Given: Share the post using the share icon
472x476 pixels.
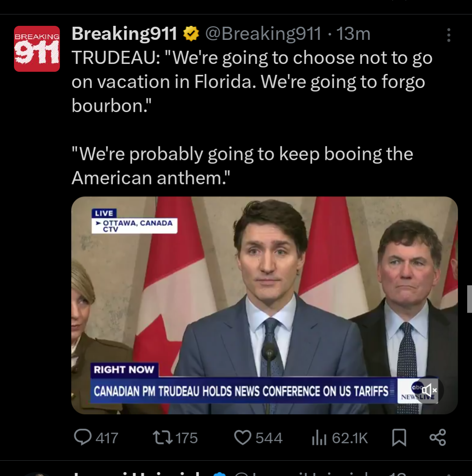Looking at the screenshot, I should click(437, 437).
